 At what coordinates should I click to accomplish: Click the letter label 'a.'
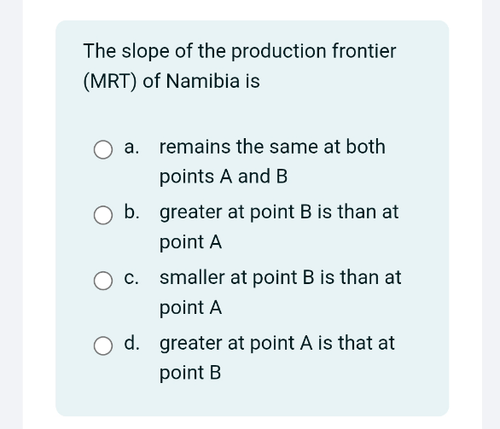pos(131,147)
